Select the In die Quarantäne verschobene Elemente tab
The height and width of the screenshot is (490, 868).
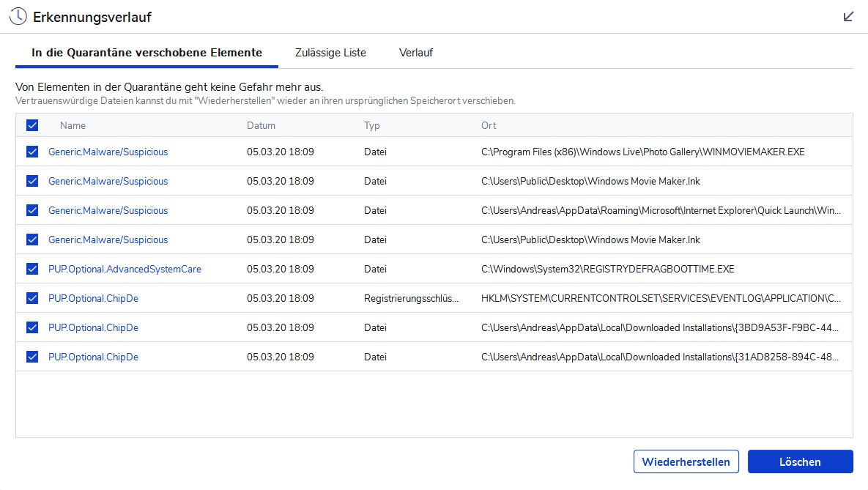tap(146, 53)
